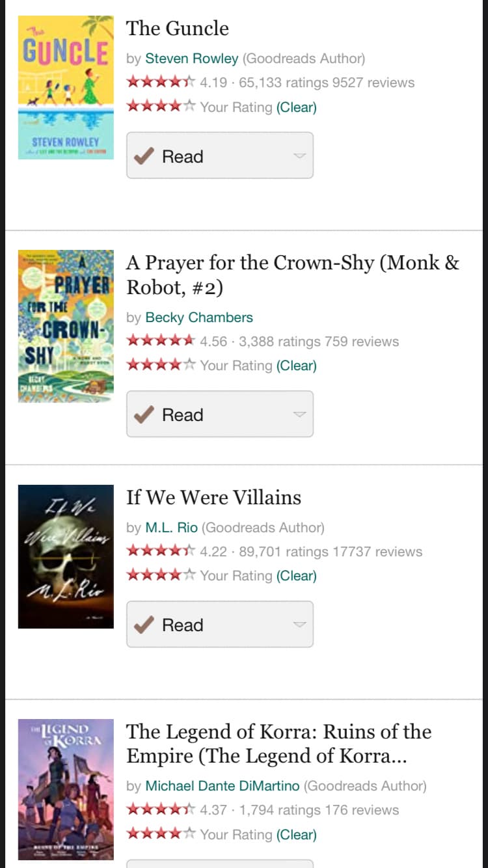Visit M.L. Rio author link
This screenshot has width=488, height=868.
pyautogui.click(x=171, y=528)
